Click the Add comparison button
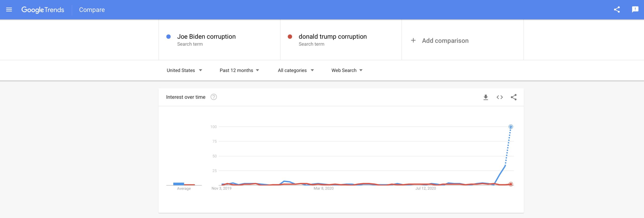This screenshot has width=644, height=218. (445, 41)
